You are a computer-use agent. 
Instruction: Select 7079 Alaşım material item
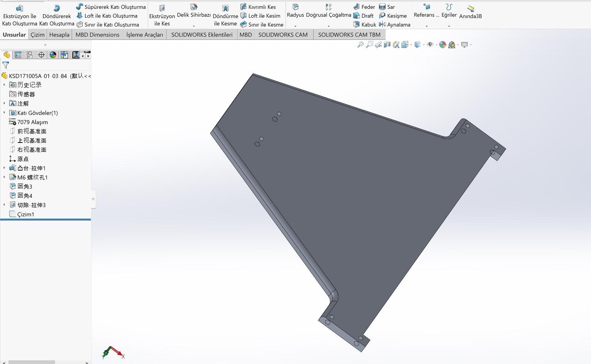pyautogui.click(x=28, y=122)
